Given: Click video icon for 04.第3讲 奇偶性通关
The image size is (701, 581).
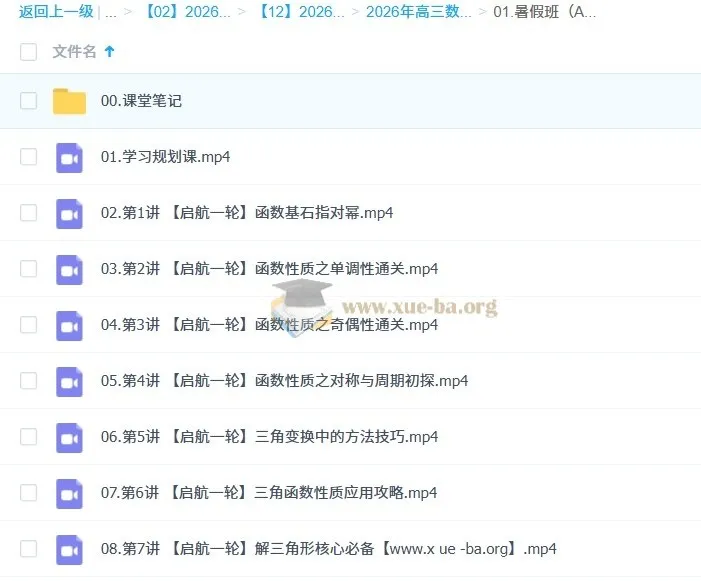Looking at the screenshot, I should 69,325.
